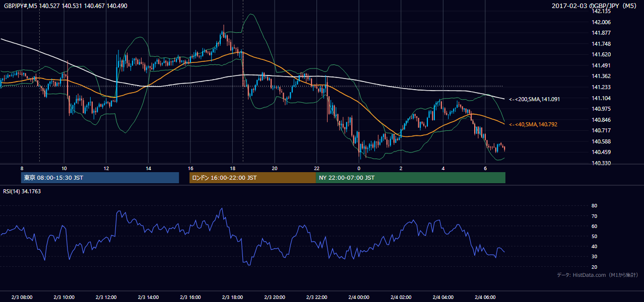Click hour tick 14 under the price chart

click(x=148, y=168)
